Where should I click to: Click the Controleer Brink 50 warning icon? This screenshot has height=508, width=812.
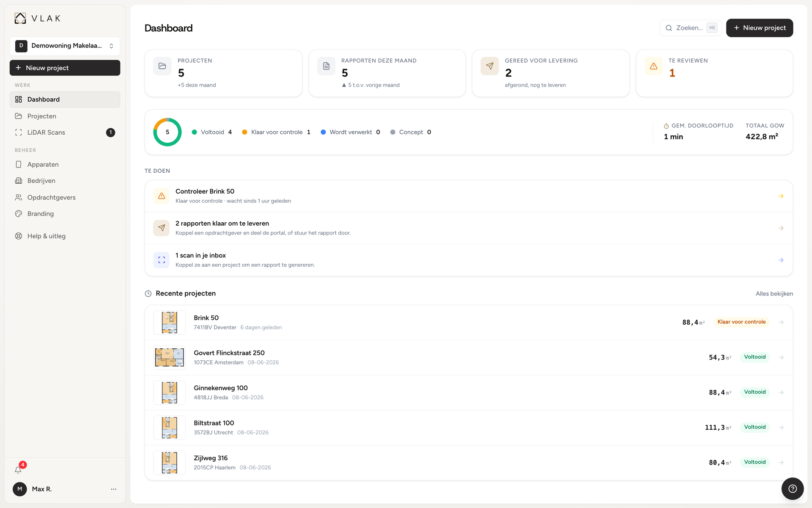click(x=162, y=196)
